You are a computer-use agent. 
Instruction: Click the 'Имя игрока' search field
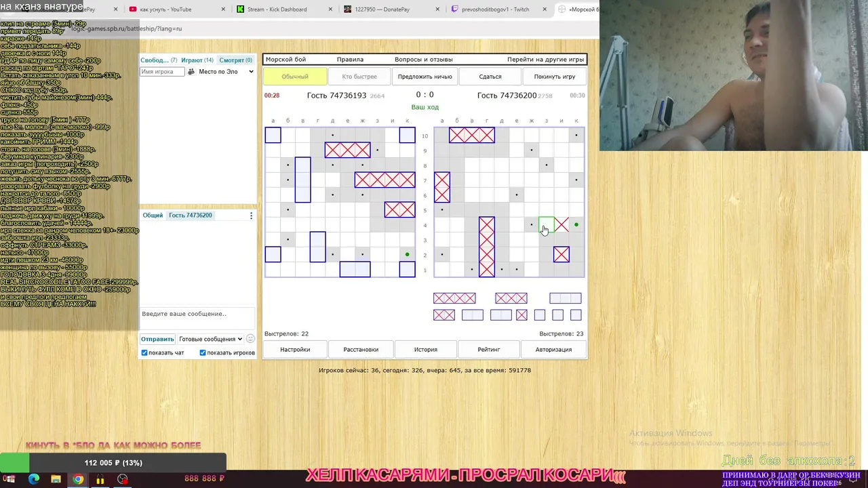(x=161, y=72)
